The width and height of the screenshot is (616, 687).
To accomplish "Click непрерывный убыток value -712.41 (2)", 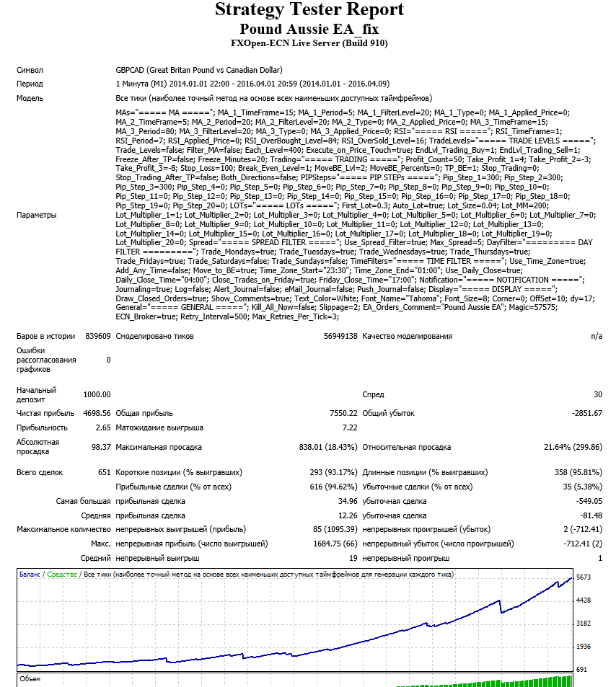I will (x=583, y=544).
